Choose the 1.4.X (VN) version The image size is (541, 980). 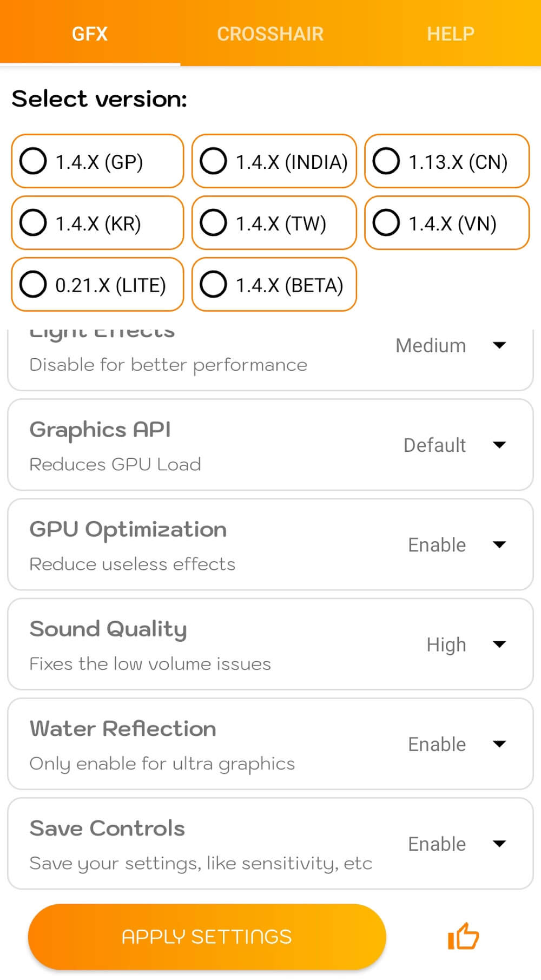point(447,223)
